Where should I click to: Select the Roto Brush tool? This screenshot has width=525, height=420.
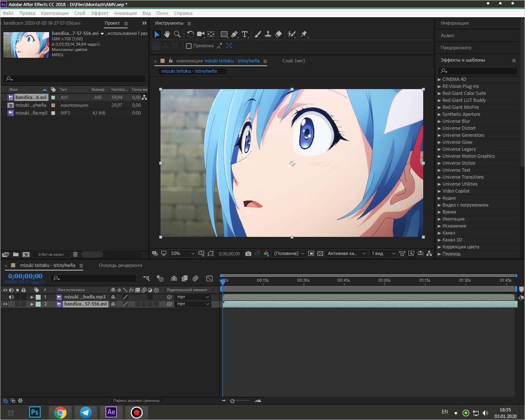pos(291,34)
